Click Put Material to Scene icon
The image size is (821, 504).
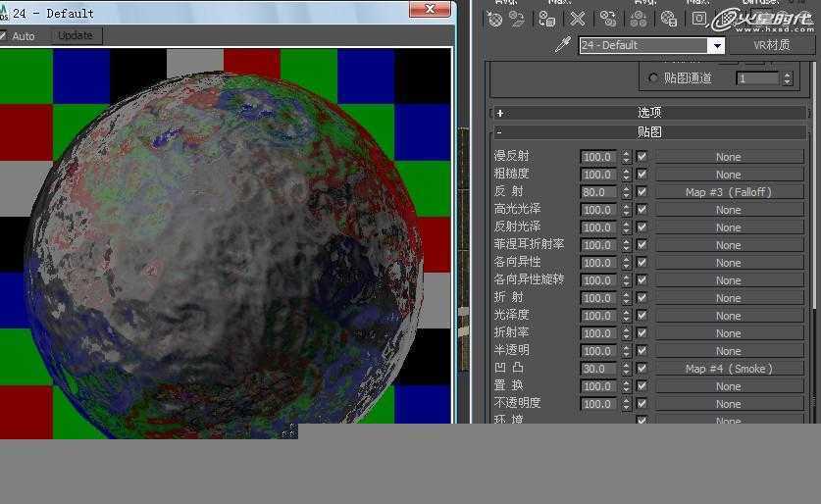pyautogui.click(x=517, y=20)
